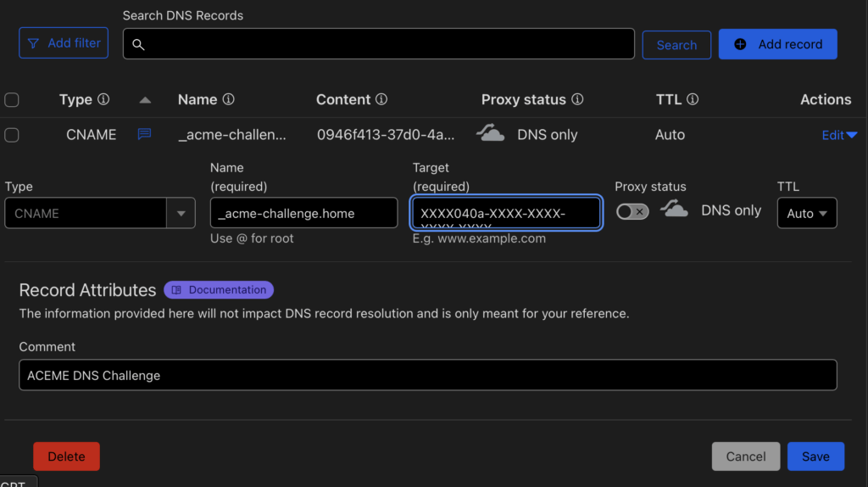Open the Add filter menu

pyautogui.click(x=64, y=43)
